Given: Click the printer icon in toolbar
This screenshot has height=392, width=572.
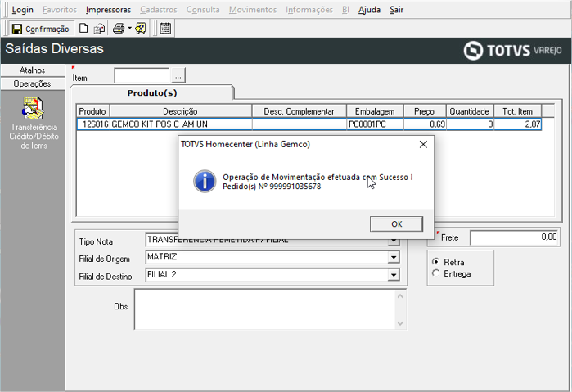Looking at the screenshot, I should click(119, 28).
